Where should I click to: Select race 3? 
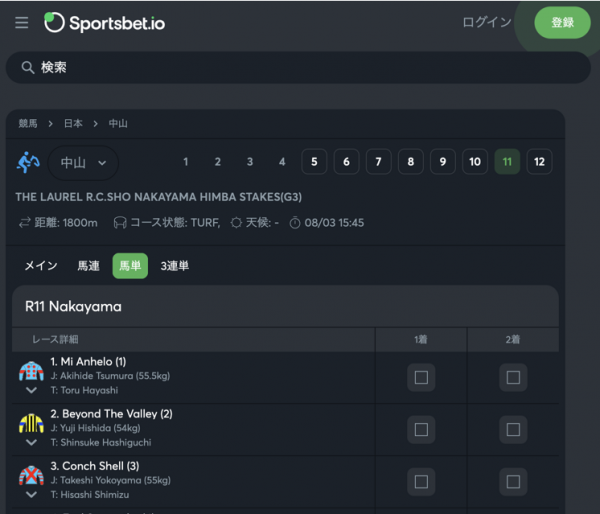click(x=250, y=162)
